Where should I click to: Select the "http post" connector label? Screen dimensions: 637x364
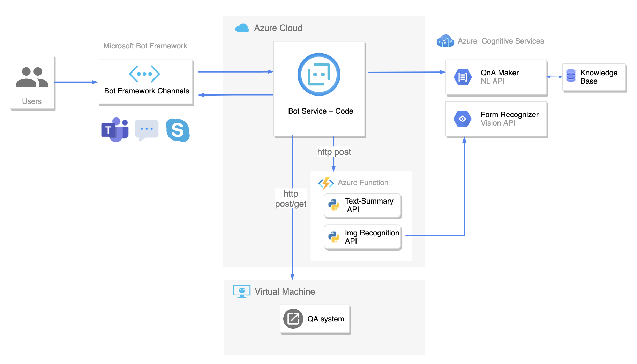[334, 152]
